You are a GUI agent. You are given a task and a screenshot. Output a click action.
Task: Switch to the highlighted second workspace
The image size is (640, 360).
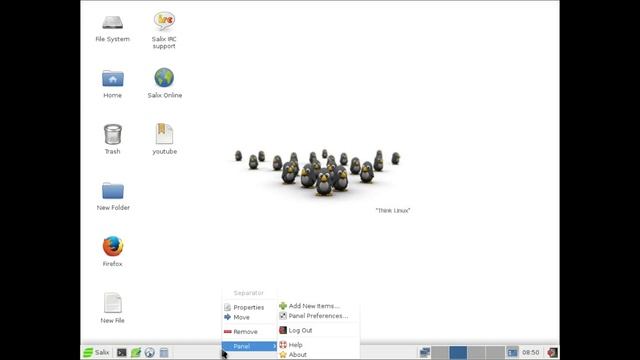458,352
